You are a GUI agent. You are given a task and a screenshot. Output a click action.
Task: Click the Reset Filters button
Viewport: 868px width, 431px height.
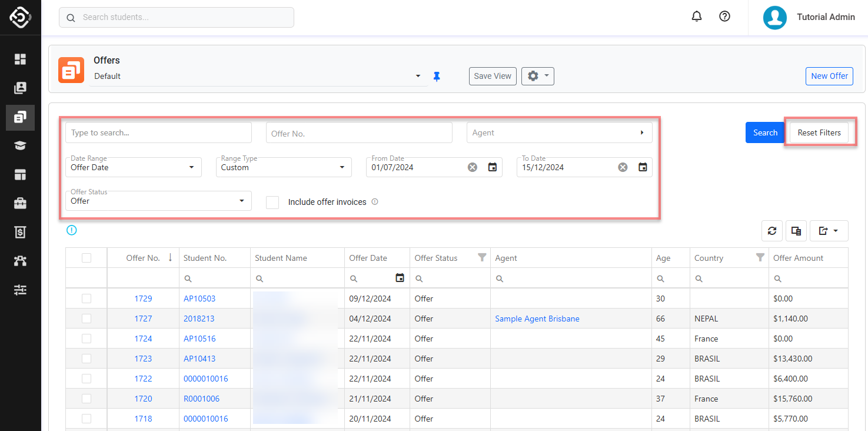[819, 132]
